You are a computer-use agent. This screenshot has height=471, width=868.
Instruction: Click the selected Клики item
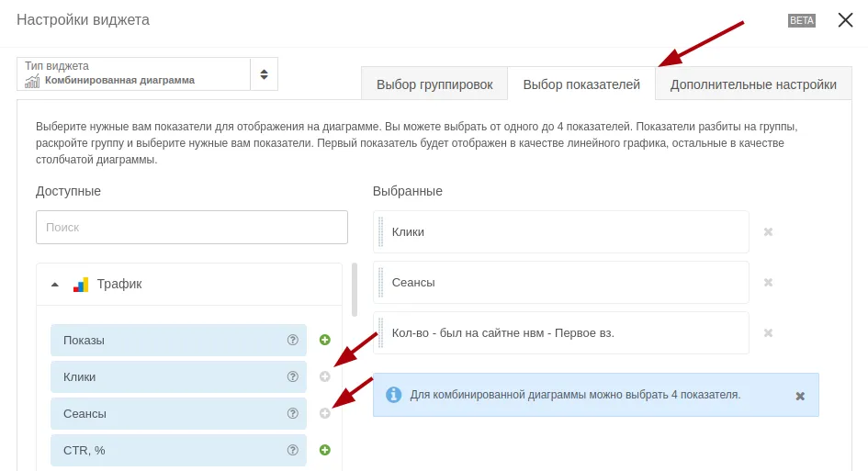click(561, 232)
